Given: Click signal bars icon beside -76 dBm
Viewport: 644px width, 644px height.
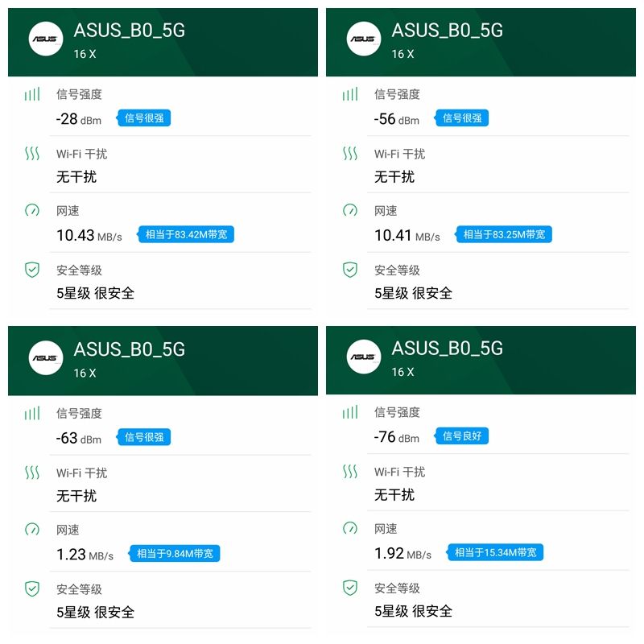Looking at the screenshot, I should click(350, 412).
